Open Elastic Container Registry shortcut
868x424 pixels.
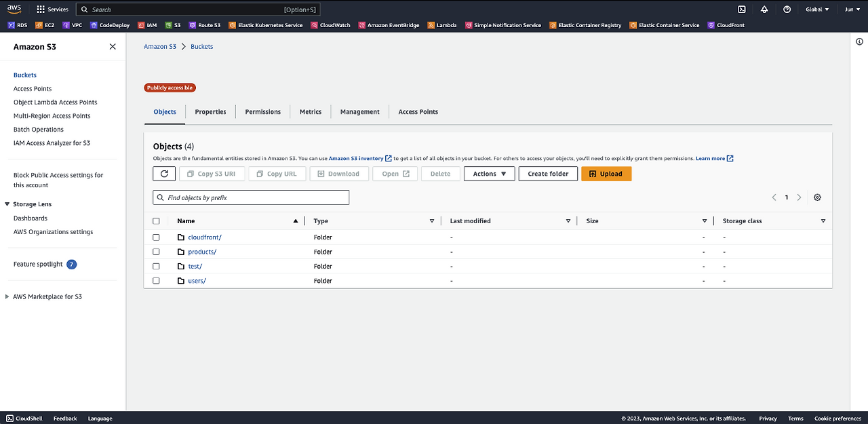point(585,25)
